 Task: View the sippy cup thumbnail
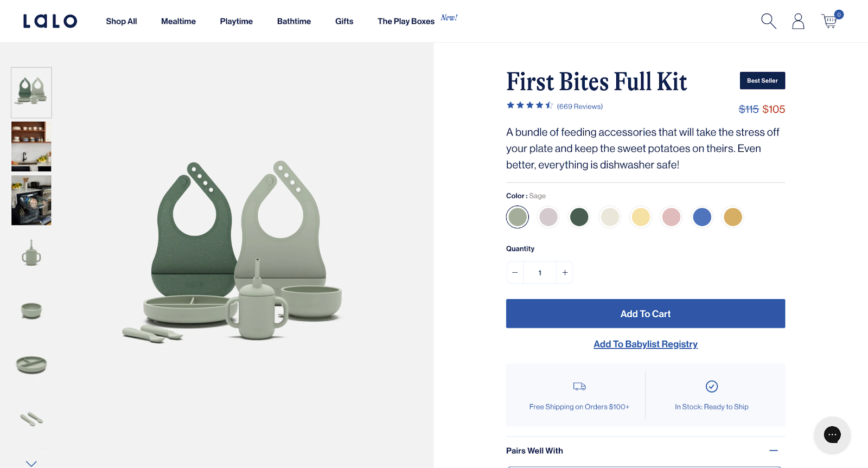click(31, 254)
